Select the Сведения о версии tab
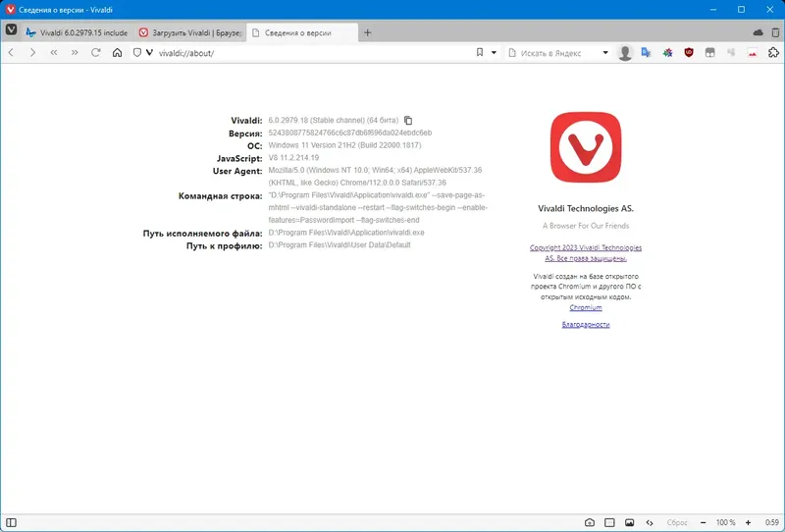This screenshot has width=785, height=532. tap(302, 32)
